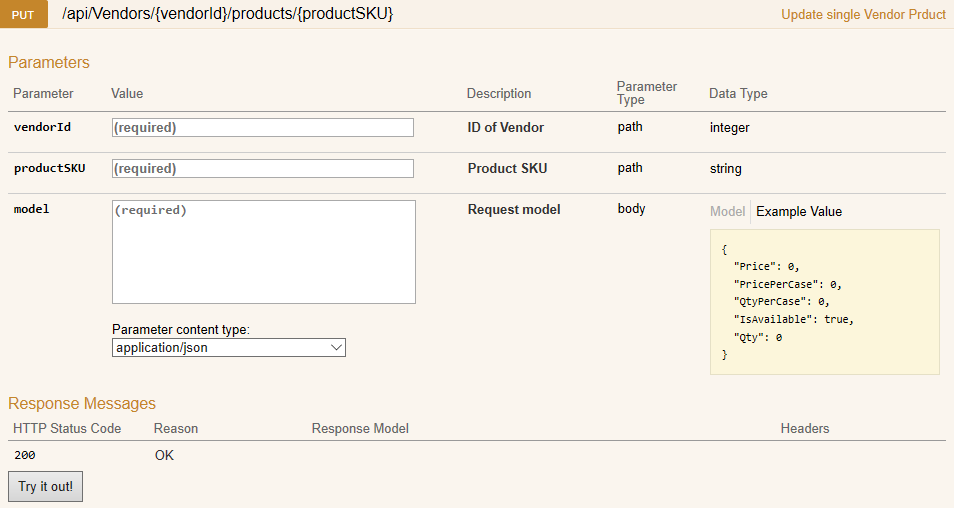Click the PUT method badge

(23, 14)
